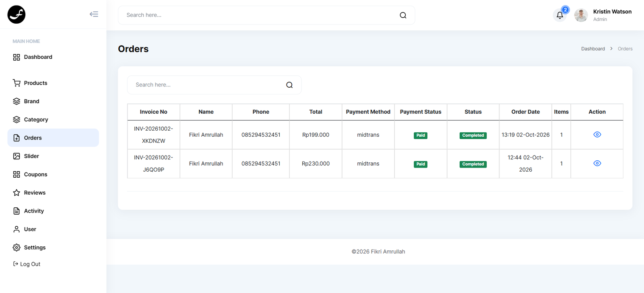Focus the top global search field
The height and width of the screenshot is (293, 644).
pyautogui.click(x=266, y=15)
